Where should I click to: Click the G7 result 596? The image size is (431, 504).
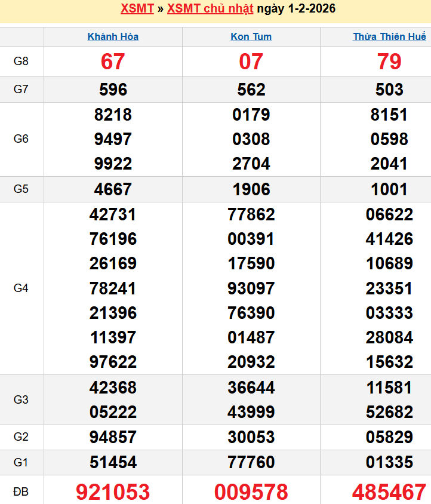tap(113, 90)
